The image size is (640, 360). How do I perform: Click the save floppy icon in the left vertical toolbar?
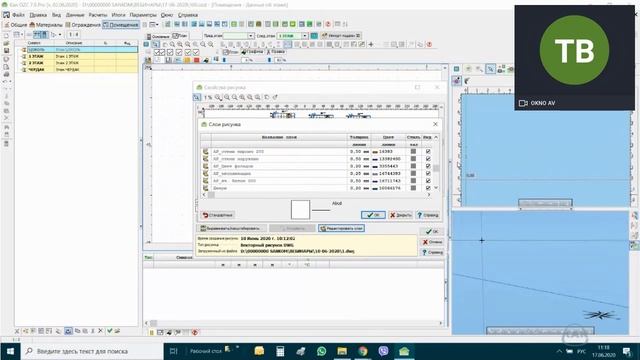6,51
